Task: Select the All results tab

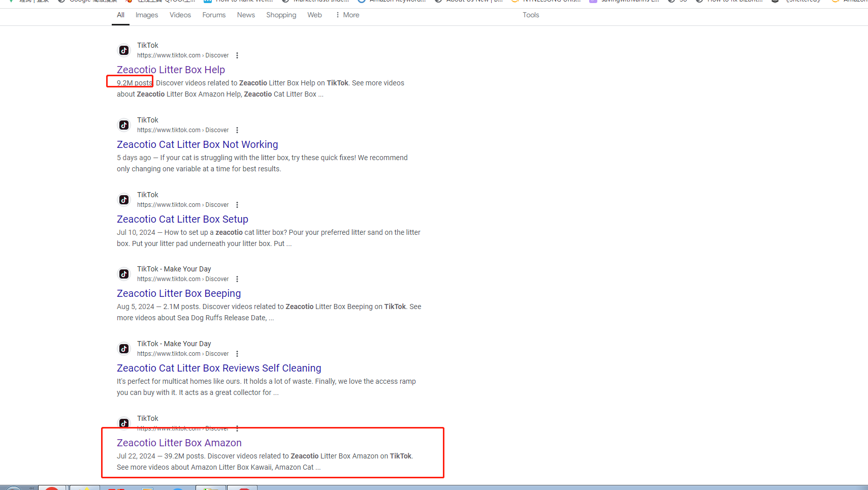Action: coord(120,15)
